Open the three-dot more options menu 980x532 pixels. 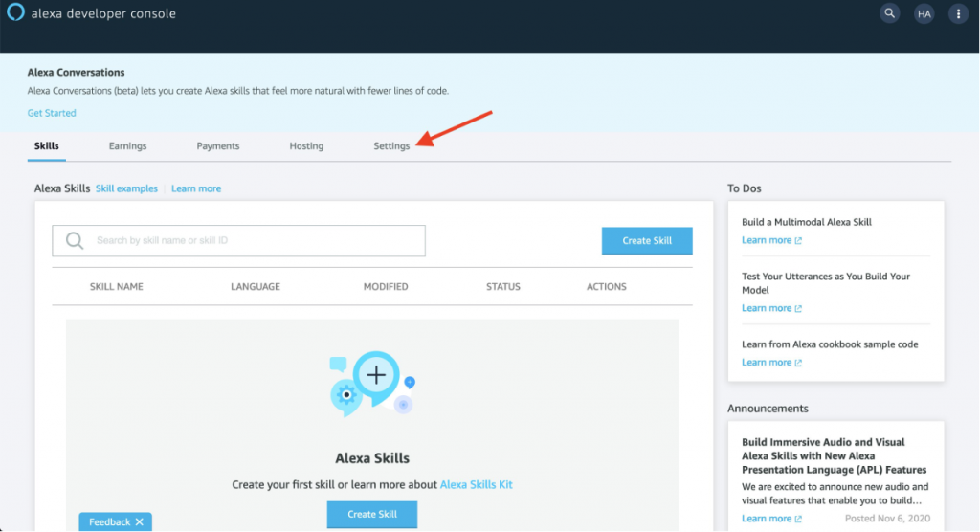[958, 13]
